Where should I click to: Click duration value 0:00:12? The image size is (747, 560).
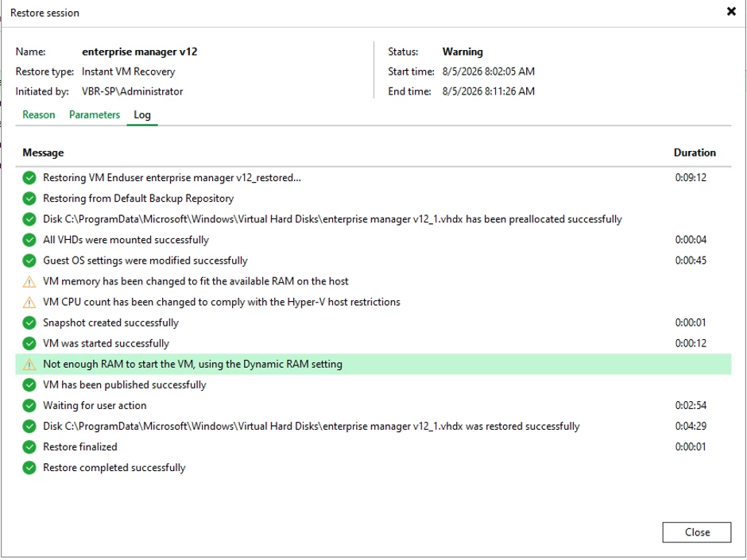tap(691, 343)
